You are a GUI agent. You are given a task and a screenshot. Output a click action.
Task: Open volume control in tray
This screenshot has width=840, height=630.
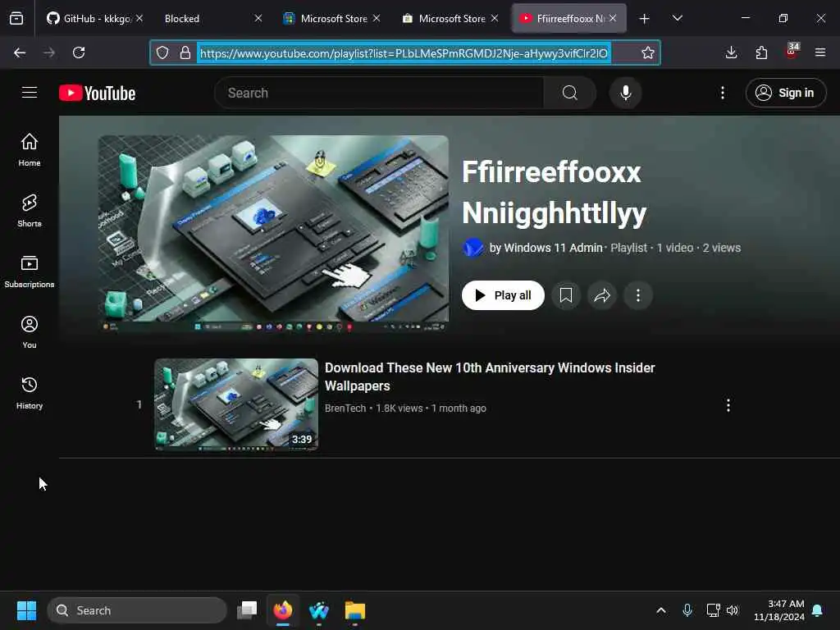[x=733, y=610]
